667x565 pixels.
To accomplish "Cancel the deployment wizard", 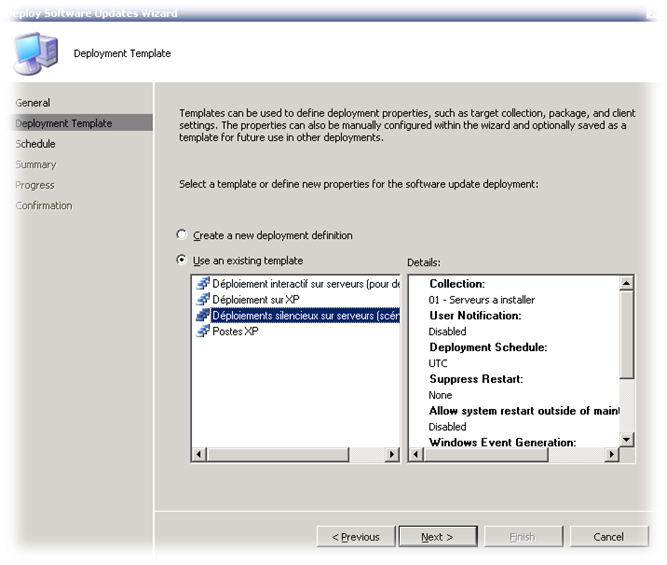I will pos(608,537).
